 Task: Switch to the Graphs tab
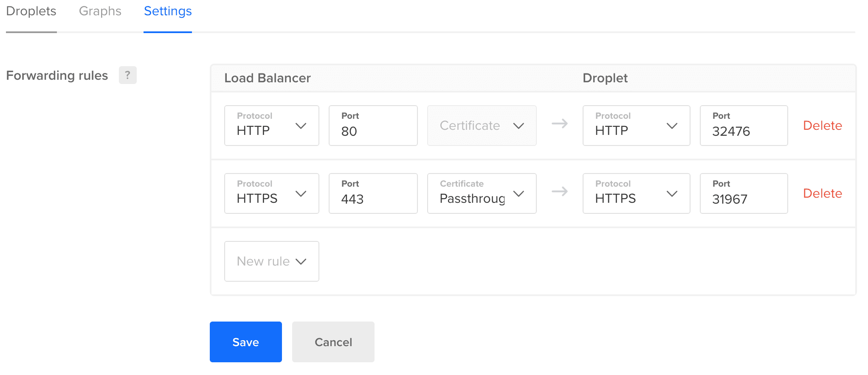tap(100, 11)
